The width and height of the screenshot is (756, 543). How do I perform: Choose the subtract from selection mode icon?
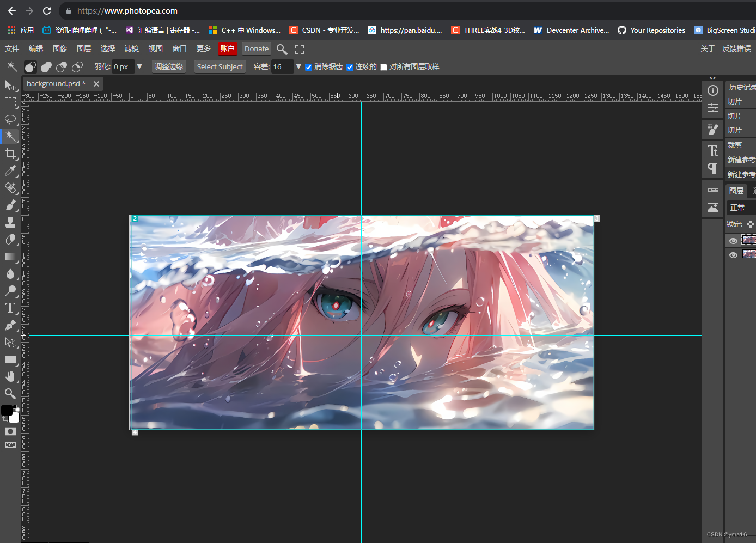[62, 66]
